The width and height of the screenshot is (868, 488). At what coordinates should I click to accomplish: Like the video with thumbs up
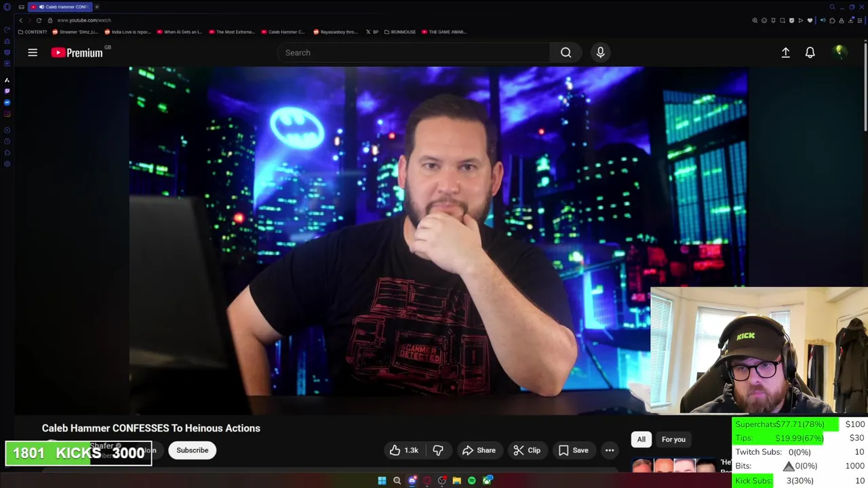pos(404,450)
